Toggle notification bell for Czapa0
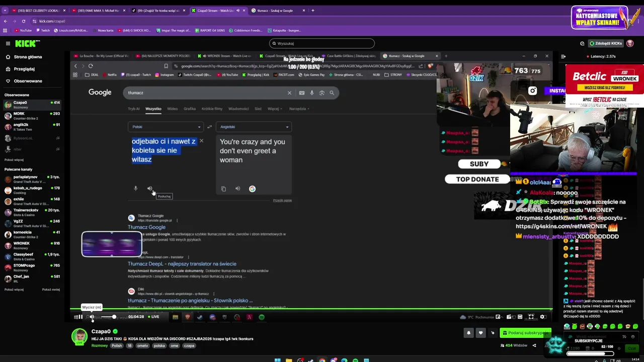Screen dimensions: 644x362 (x=468, y=333)
